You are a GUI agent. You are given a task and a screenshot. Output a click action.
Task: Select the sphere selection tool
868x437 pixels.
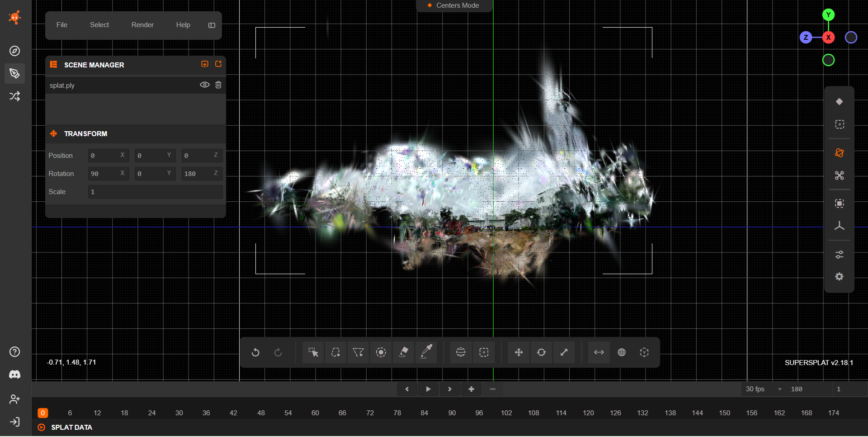[461, 352]
